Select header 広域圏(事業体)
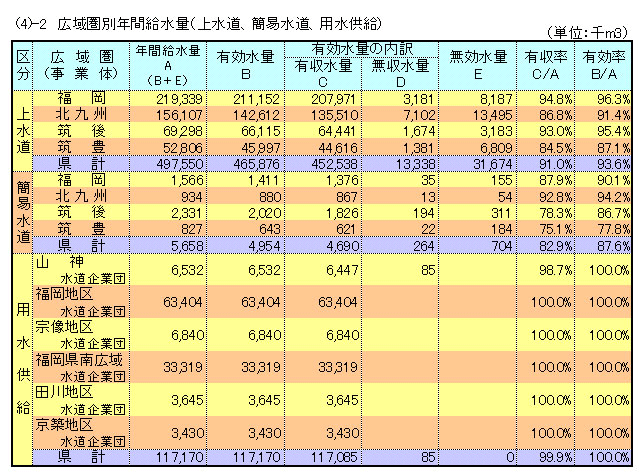The image size is (643, 472). [81, 66]
